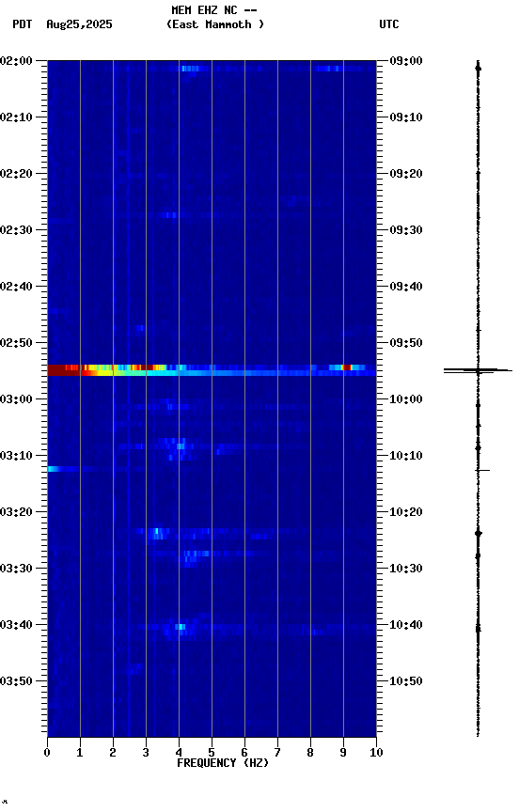Click the UTC time label '10:50'

coord(406,681)
